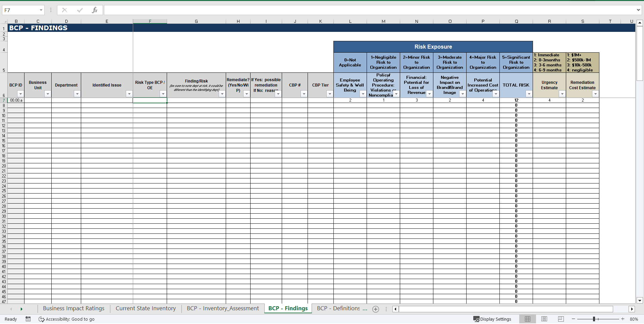Image resolution: width=644 pixels, height=324 pixels.
Task: Select the Normal view icon in status bar
Action: coord(528,319)
